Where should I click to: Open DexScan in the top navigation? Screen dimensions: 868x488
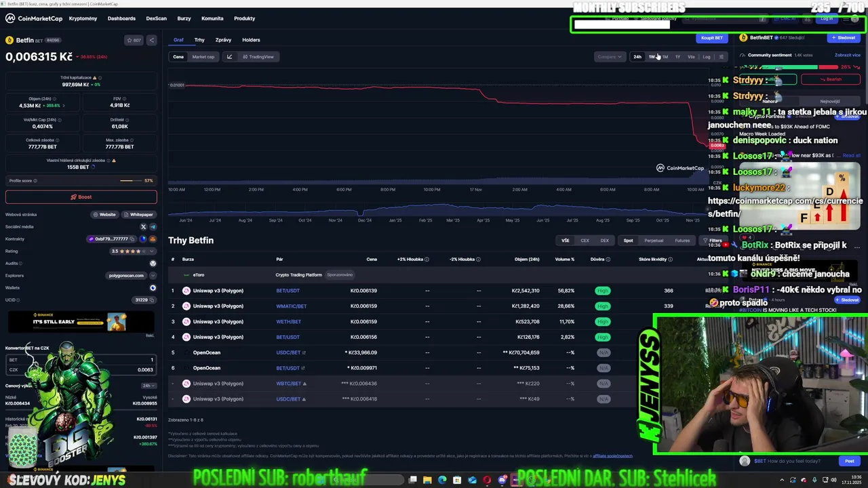coord(157,18)
